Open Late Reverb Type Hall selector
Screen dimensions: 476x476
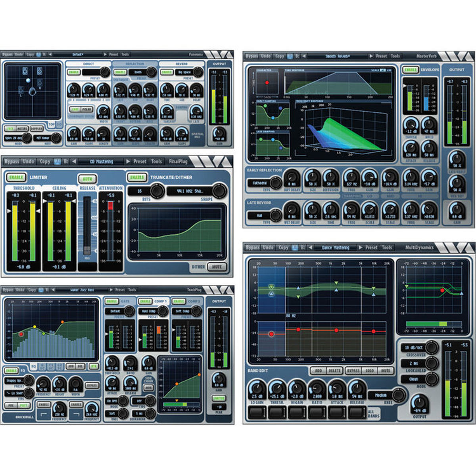coord(264,215)
